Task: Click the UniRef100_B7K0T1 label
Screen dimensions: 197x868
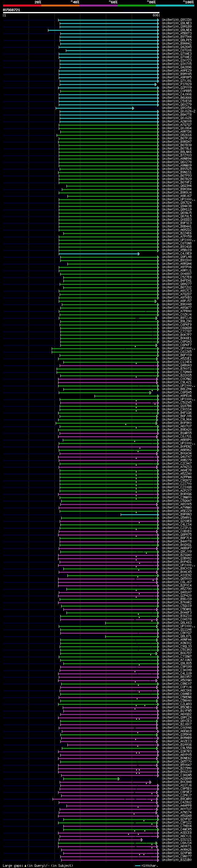Action: pos(176,369)
